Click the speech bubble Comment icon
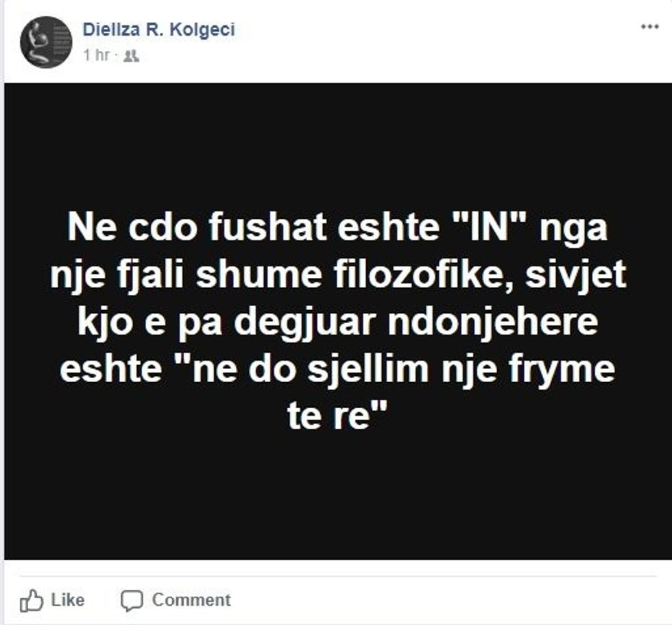The width and height of the screenshot is (672, 625). point(132,600)
